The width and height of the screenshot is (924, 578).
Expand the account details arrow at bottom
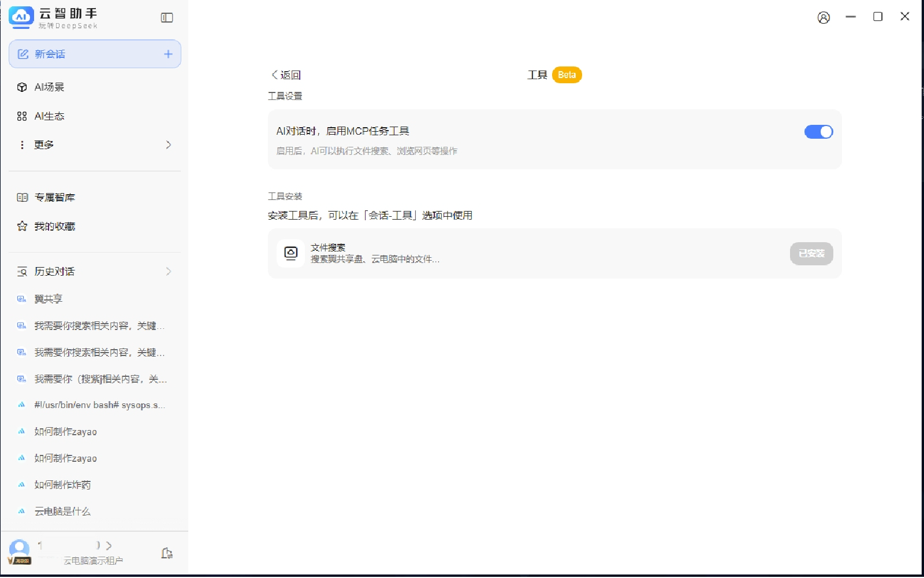tap(109, 546)
